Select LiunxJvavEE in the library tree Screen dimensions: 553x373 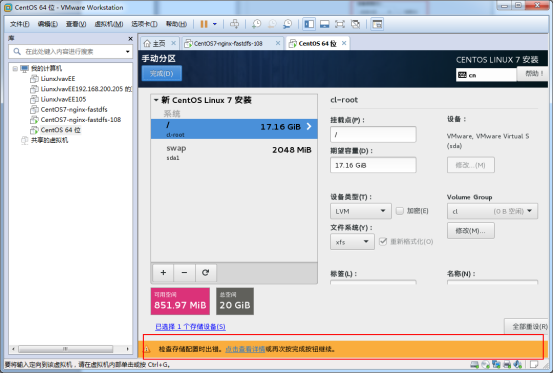coord(58,79)
